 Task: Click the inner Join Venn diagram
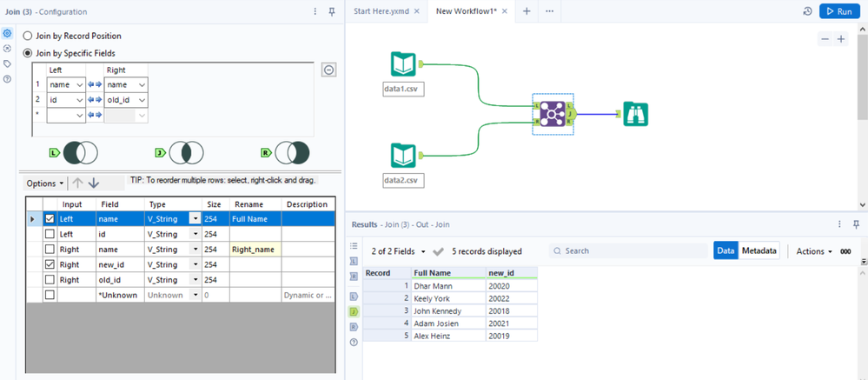coord(186,152)
